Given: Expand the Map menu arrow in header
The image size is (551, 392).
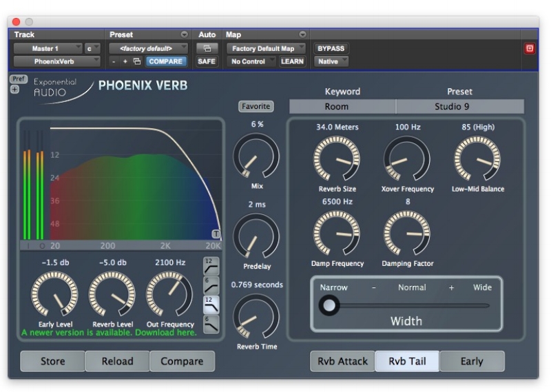Looking at the screenshot, I should 302,34.
